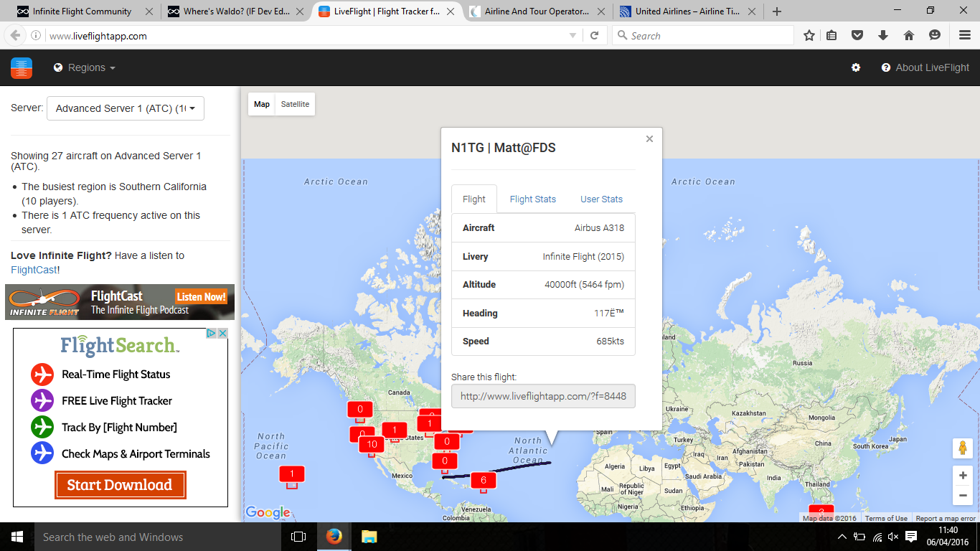Show hidden system tray icons chevron

pos(842,537)
